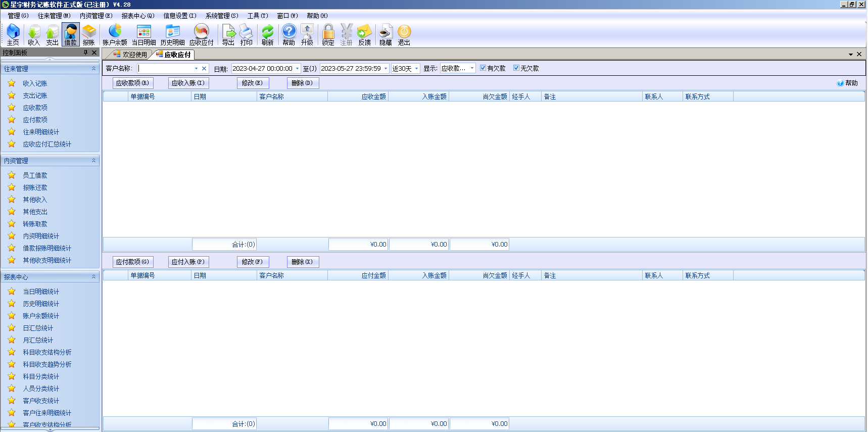This screenshot has height=432, width=868.
Task: Collapse the 内资管理 section
Action: click(93, 161)
